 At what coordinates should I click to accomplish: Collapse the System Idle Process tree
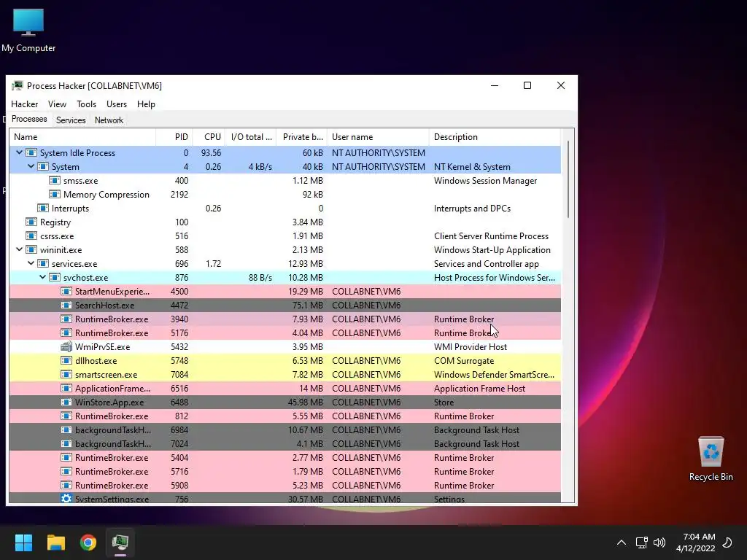point(19,153)
